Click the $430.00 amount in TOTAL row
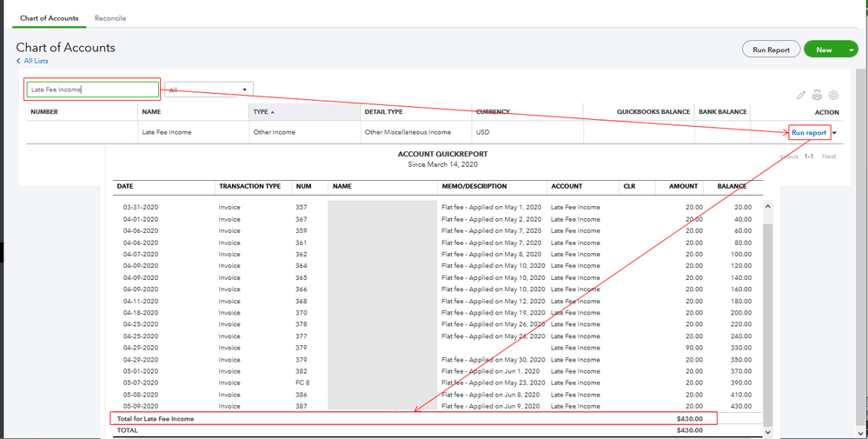Viewport: 868px width, 439px height. coord(690,430)
